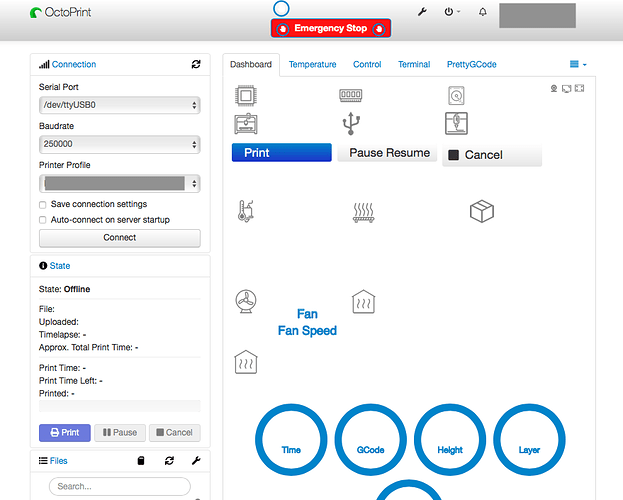Viewport: 623px width, 500px height.
Task: Hit the red Emergency Stop button
Action: [x=331, y=28]
